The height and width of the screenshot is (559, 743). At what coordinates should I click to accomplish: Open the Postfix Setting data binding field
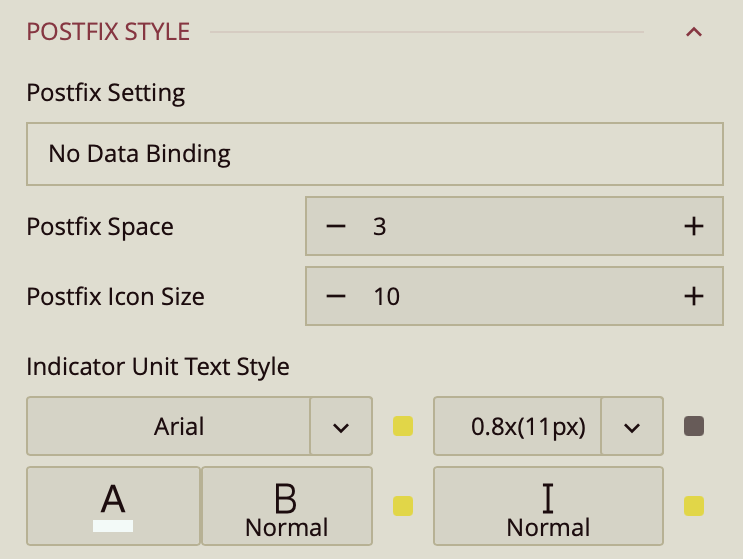(x=374, y=154)
